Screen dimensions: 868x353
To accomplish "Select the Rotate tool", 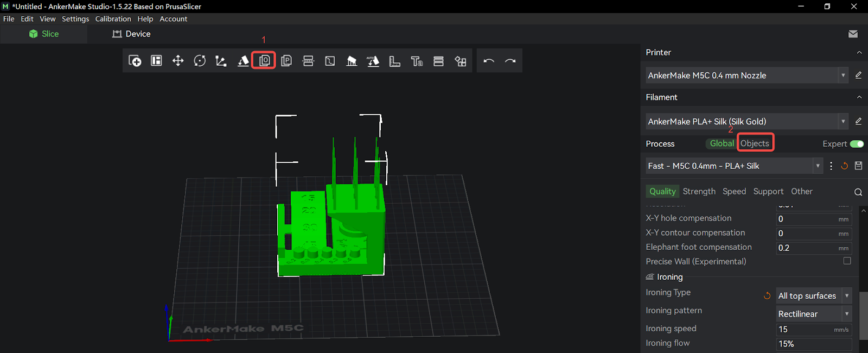I will click(x=200, y=61).
